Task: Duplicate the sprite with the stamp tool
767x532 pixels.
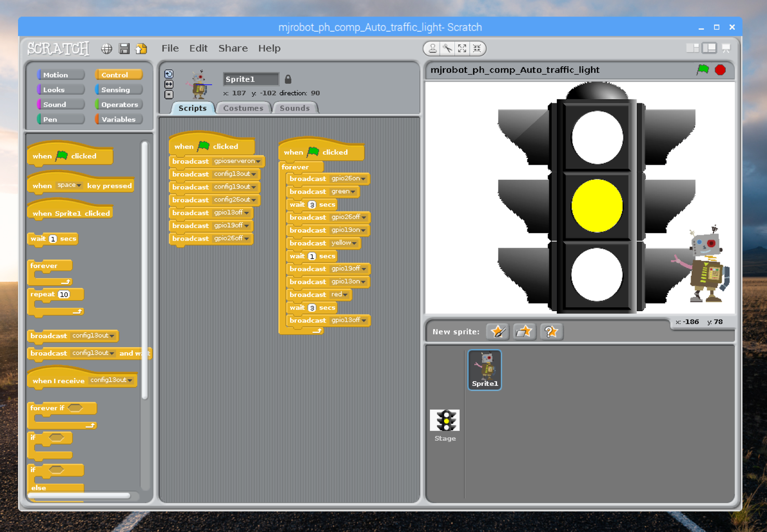Action: tap(432, 48)
